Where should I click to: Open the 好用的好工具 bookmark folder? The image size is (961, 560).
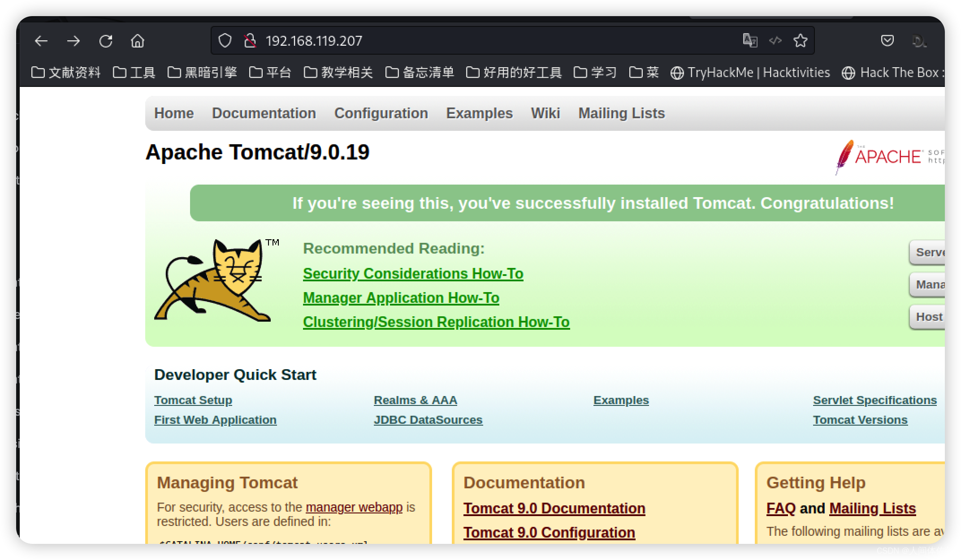point(514,72)
